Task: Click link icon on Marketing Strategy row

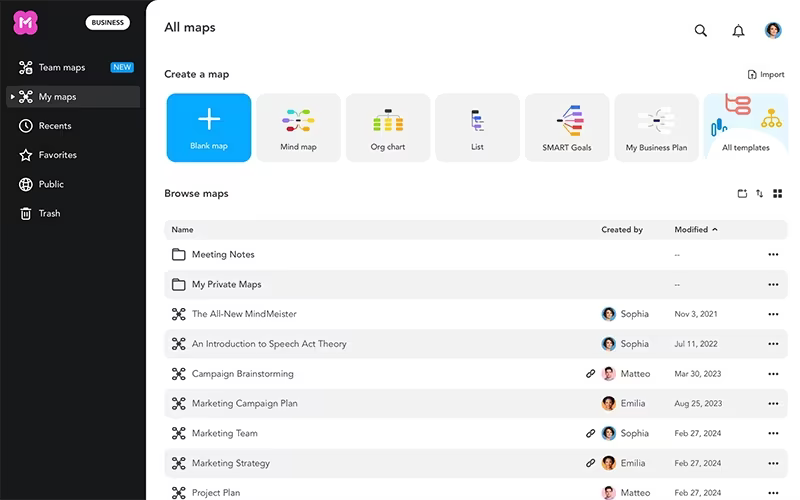Action: click(x=590, y=463)
